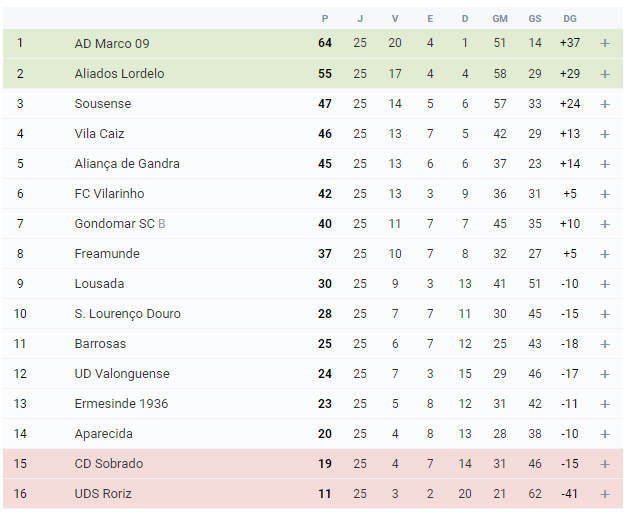Click the DG goal difference header
The height and width of the screenshot is (518, 631).
tap(569, 19)
